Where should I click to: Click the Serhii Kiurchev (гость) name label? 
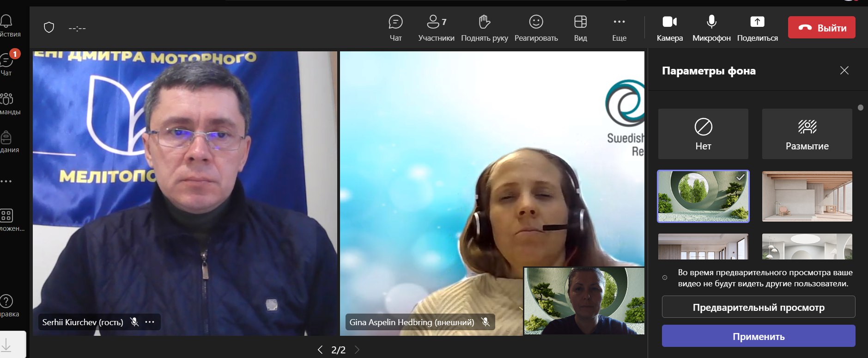83,322
